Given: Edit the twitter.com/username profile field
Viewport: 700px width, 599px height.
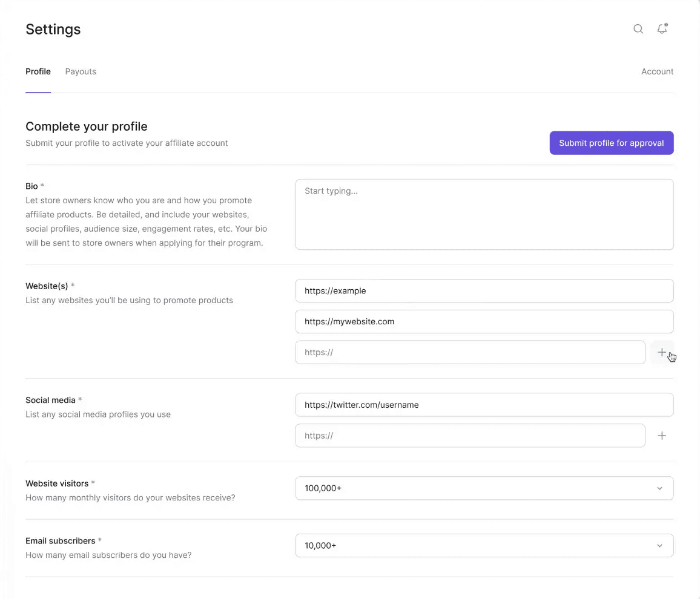Looking at the screenshot, I should [484, 405].
